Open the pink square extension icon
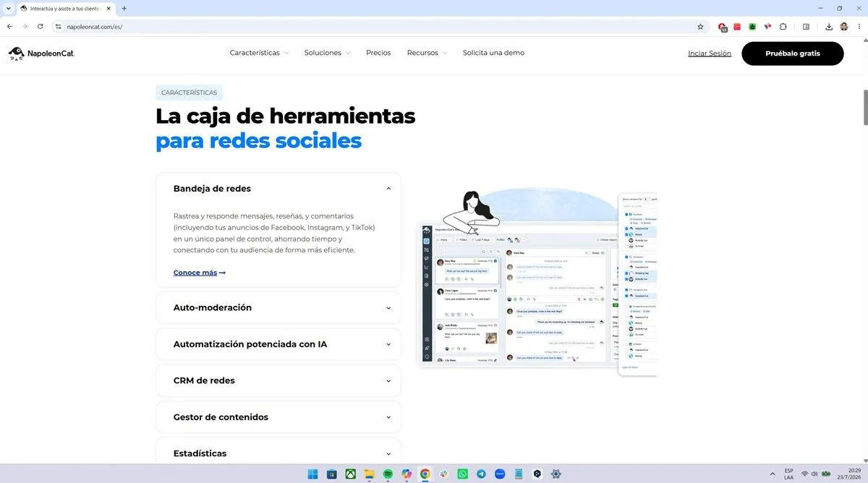 tap(737, 27)
